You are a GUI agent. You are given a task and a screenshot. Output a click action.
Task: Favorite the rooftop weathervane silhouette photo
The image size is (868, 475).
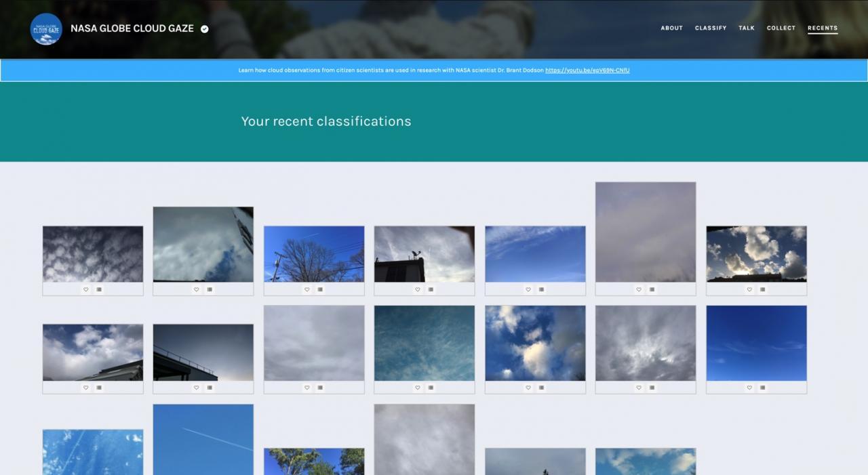coord(417,289)
